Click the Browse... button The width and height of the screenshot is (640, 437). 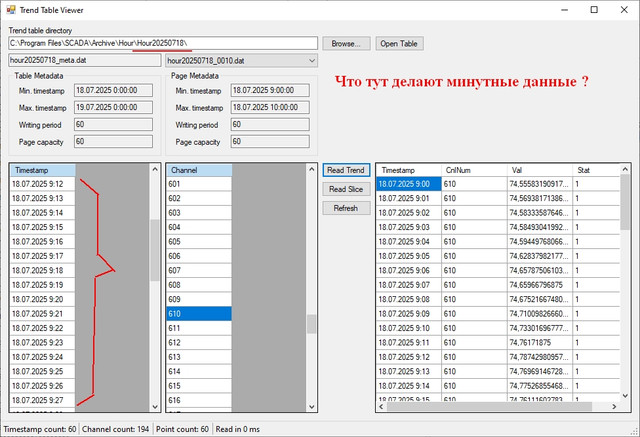coord(346,44)
